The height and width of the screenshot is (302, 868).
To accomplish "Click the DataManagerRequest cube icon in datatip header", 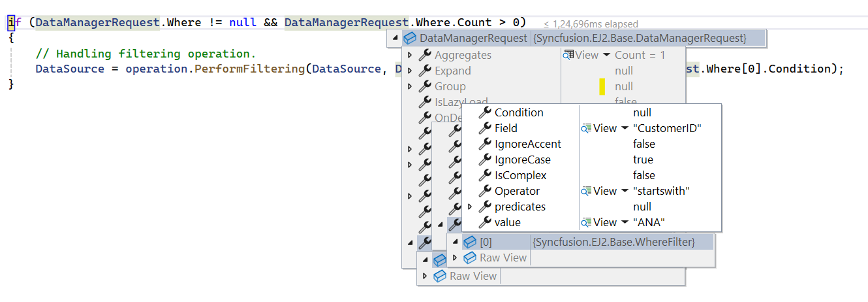I will 410,38.
